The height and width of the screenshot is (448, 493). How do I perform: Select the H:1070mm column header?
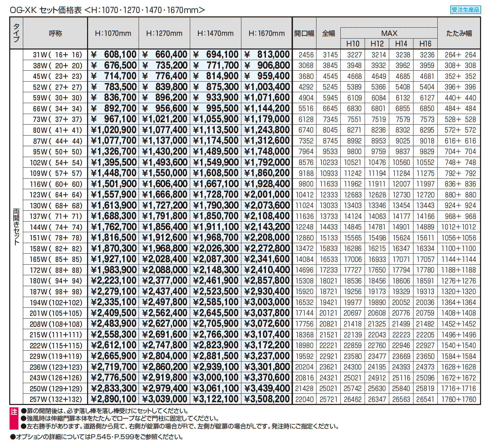point(113,33)
